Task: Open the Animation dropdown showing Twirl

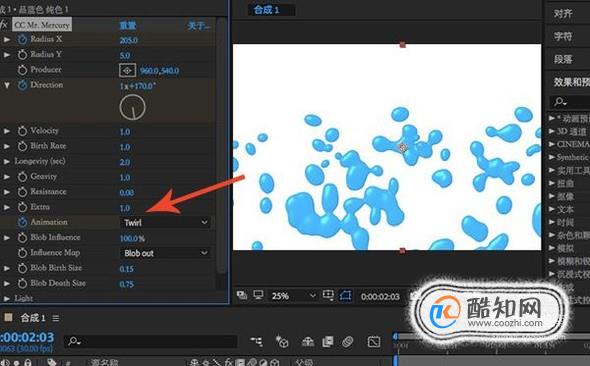Action: (x=165, y=223)
